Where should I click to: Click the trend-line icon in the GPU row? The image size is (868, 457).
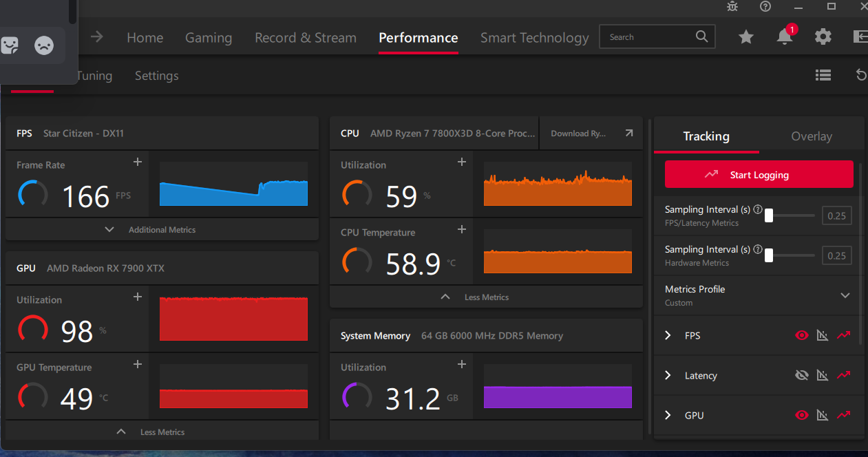click(x=844, y=416)
